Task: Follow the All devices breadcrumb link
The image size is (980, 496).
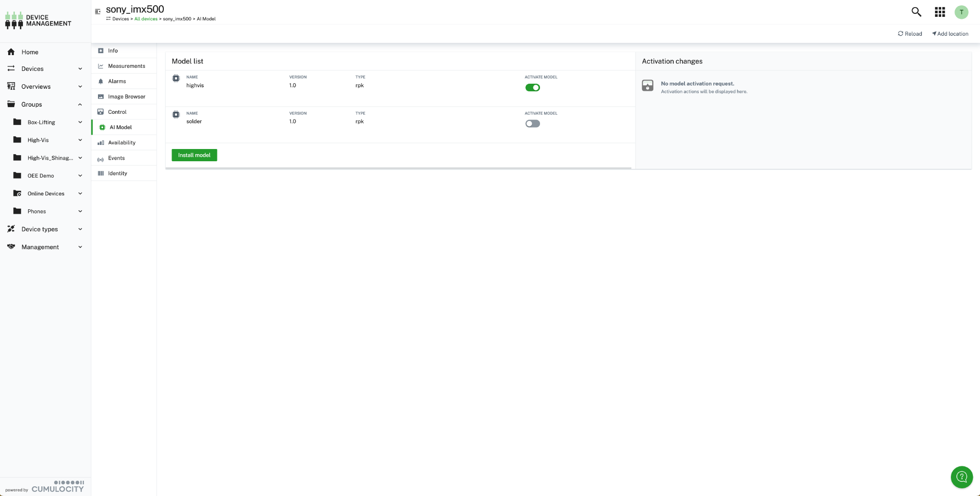Action: point(145,19)
